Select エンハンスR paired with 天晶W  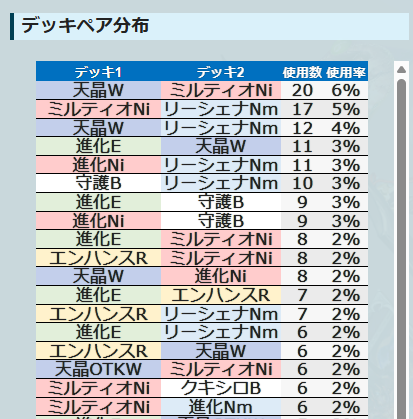(x=98, y=351)
